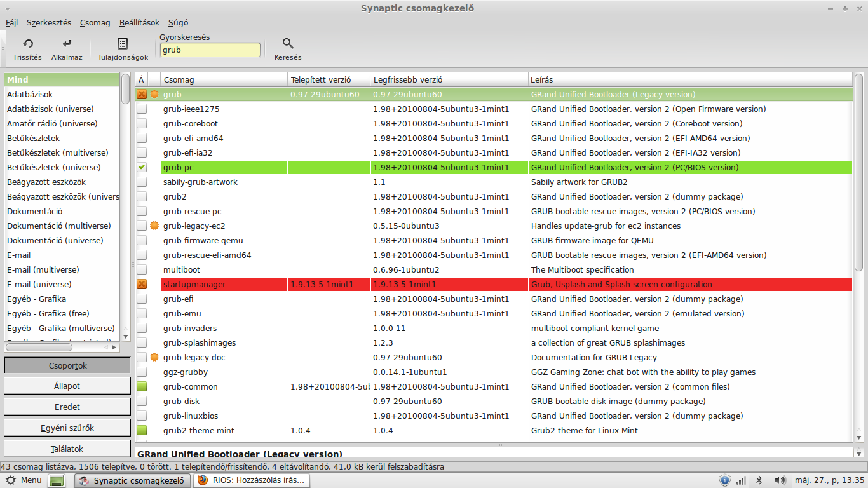This screenshot has height=488, width=868.
Task: Mark the sabily-grub-artwork checkbox
Action: [142, 182]
